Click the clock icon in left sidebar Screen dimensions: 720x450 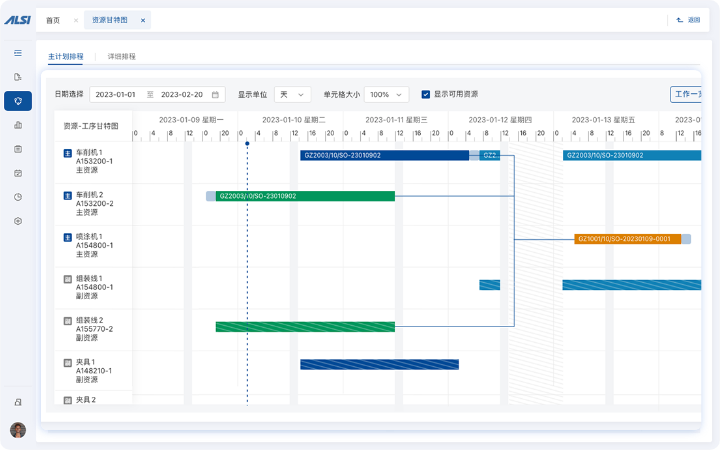click(x=18, y=197)
